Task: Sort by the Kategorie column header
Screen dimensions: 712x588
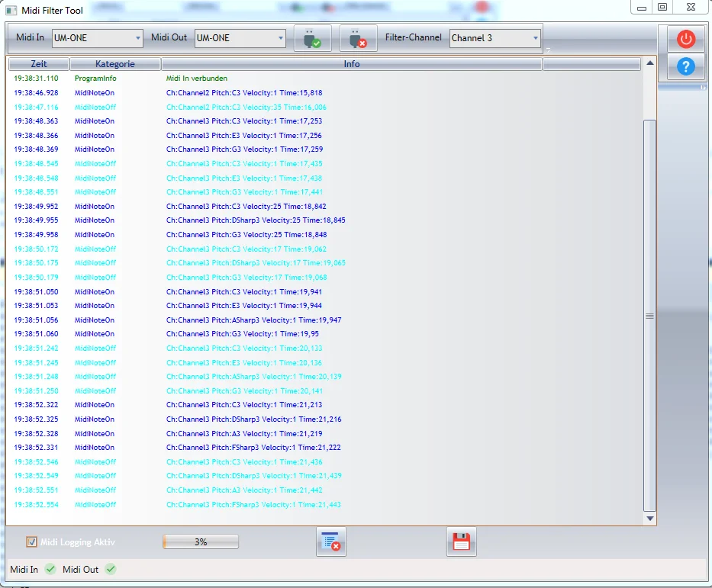Action: click(x=115, y=64)
